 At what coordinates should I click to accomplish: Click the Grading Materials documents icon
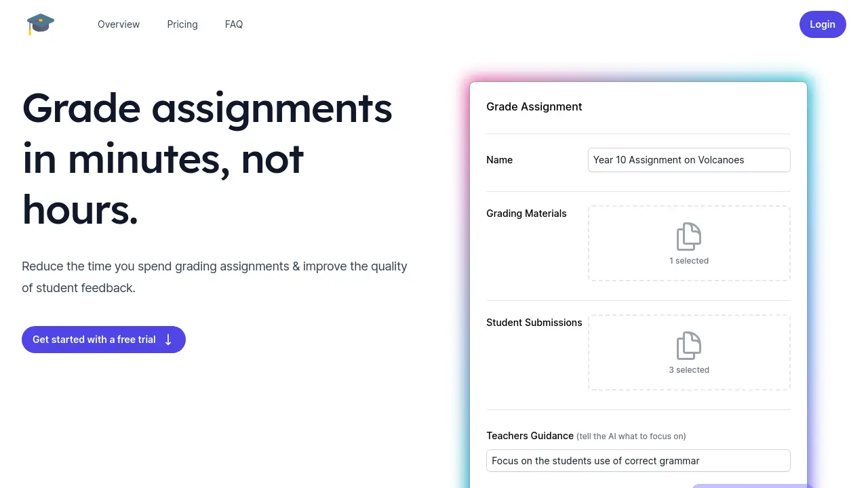[x=689, y=237]
